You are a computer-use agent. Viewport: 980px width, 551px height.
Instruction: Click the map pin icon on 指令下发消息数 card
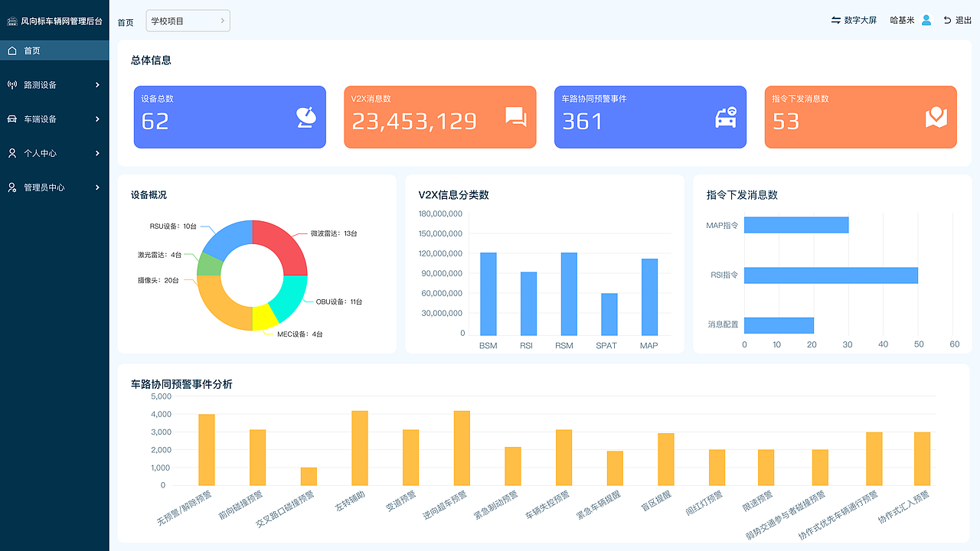[936, 117]
